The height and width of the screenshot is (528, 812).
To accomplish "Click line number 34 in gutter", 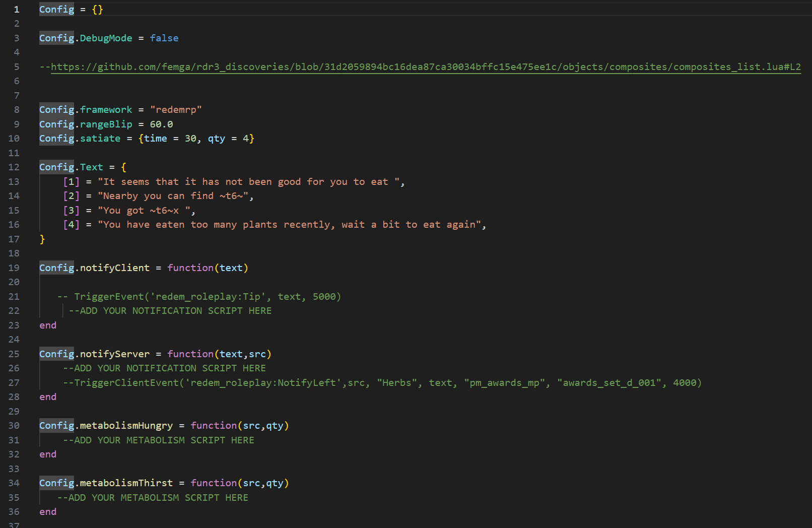I will tap(14, 483).
